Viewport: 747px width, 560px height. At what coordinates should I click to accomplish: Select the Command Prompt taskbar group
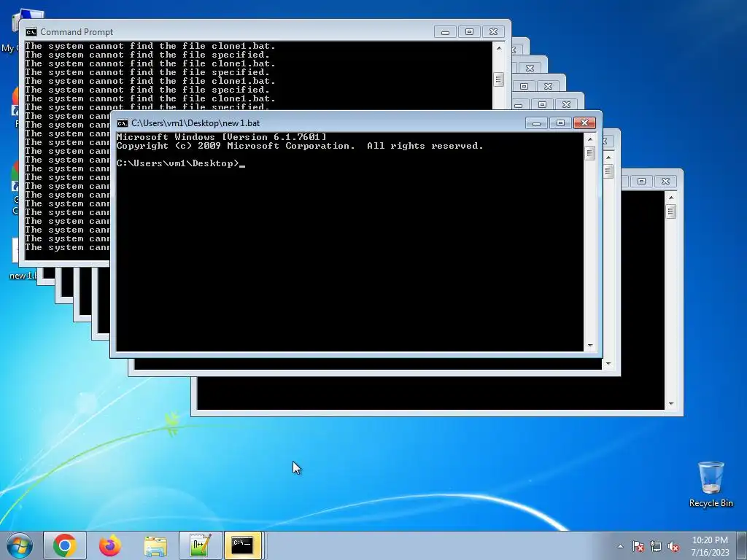click(242, 545)
